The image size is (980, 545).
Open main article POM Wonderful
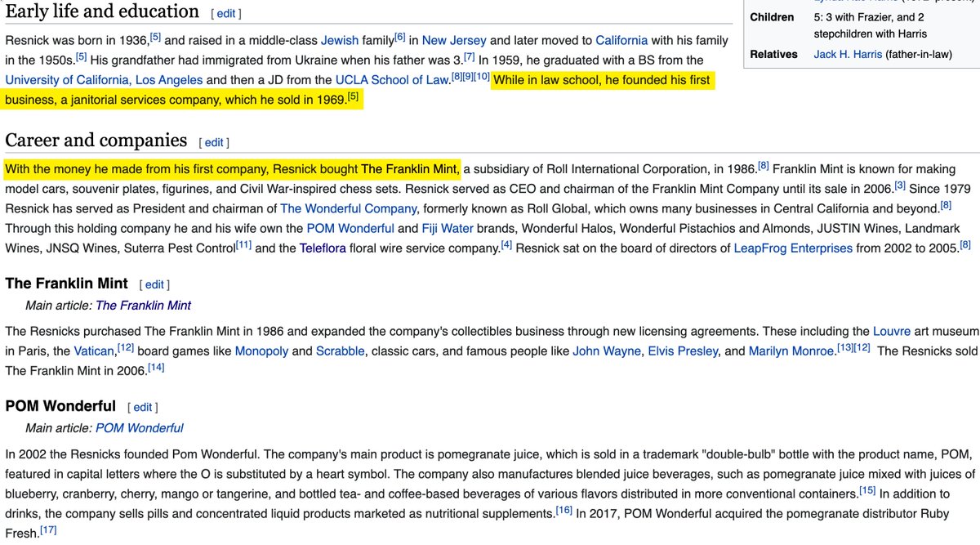point(140,428)
